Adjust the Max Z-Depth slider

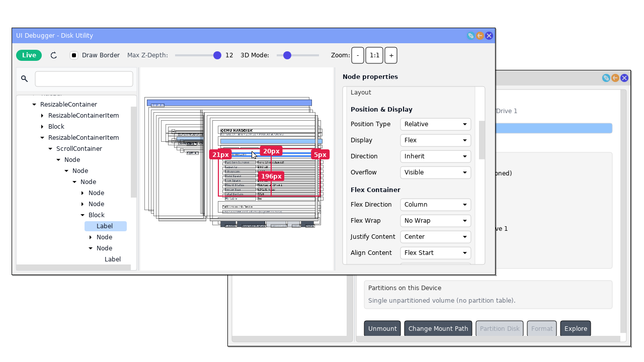point(198,55)
